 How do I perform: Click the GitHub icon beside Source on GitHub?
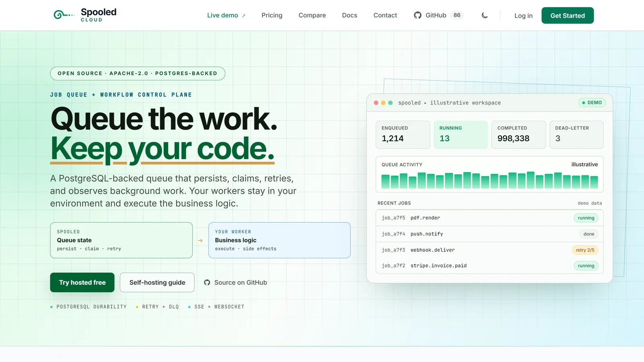(x=207, y=282)
